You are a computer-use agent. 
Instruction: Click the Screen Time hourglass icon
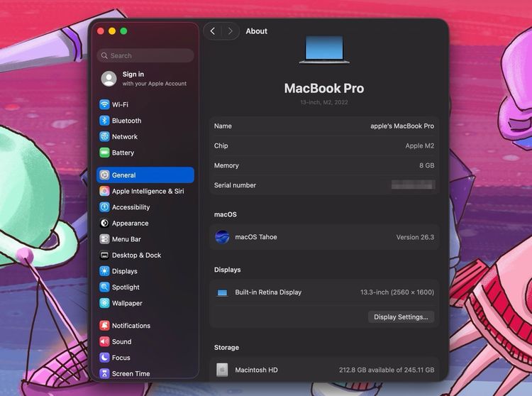pyautogui.click(x=104, y=373)
